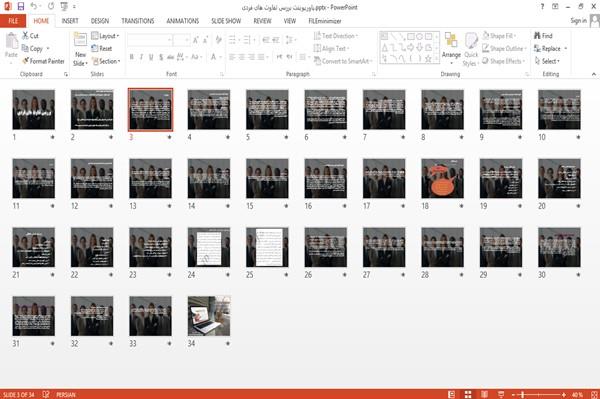Image resolution: width=600 pixels, height=399 pixels.
Task: Open the FILEminimizer tab
Action: click(x=325, y=21)
